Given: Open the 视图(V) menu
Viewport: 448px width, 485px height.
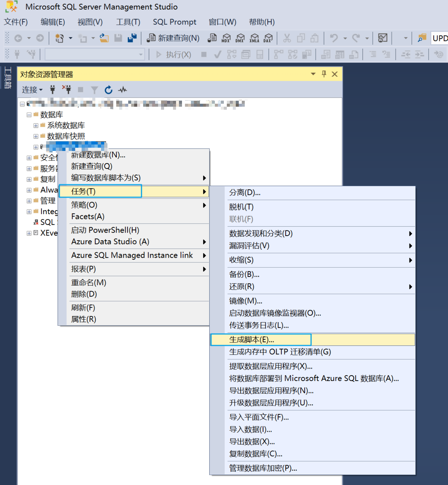Looking at the screenshot, I should pos(90,22).
